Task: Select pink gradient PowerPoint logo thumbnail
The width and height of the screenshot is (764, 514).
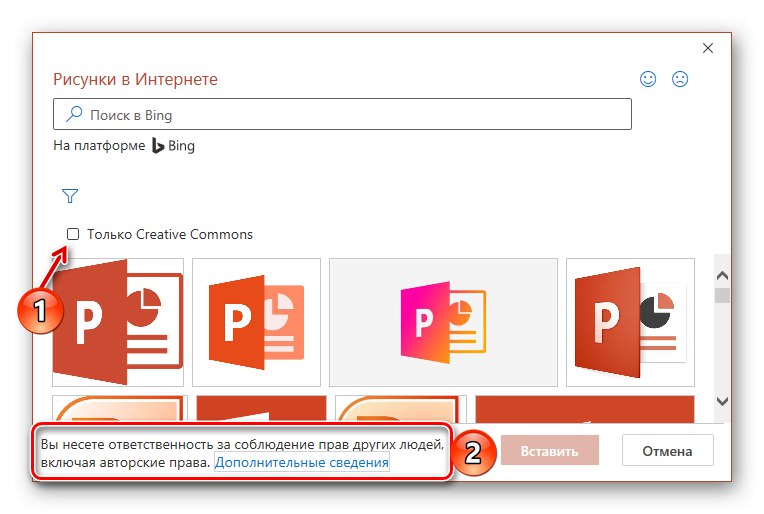Action: (443, 323)
